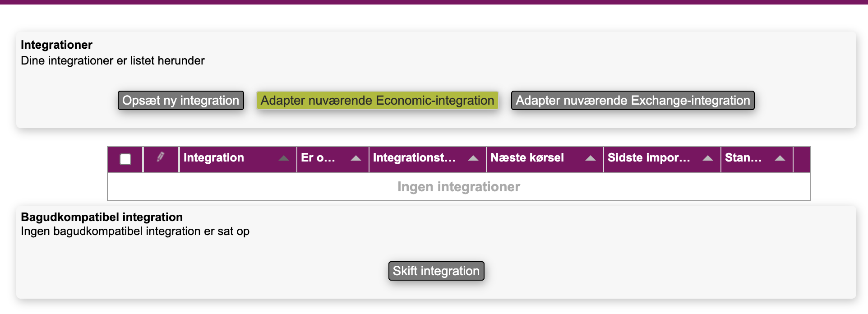This screenshot has height=314, width=868.
Task: Toggle the select-all checkbox in table header
Action: 125,159
